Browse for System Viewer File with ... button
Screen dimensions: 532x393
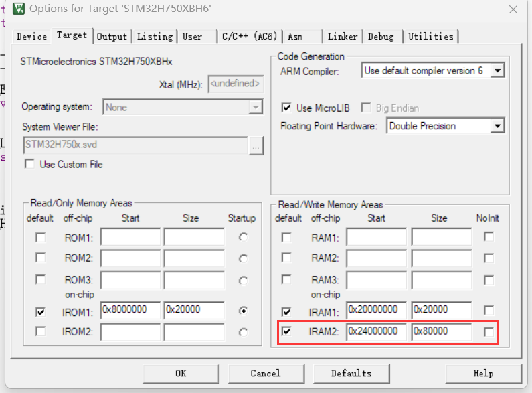pyautogui.click(x=256, y=146)
